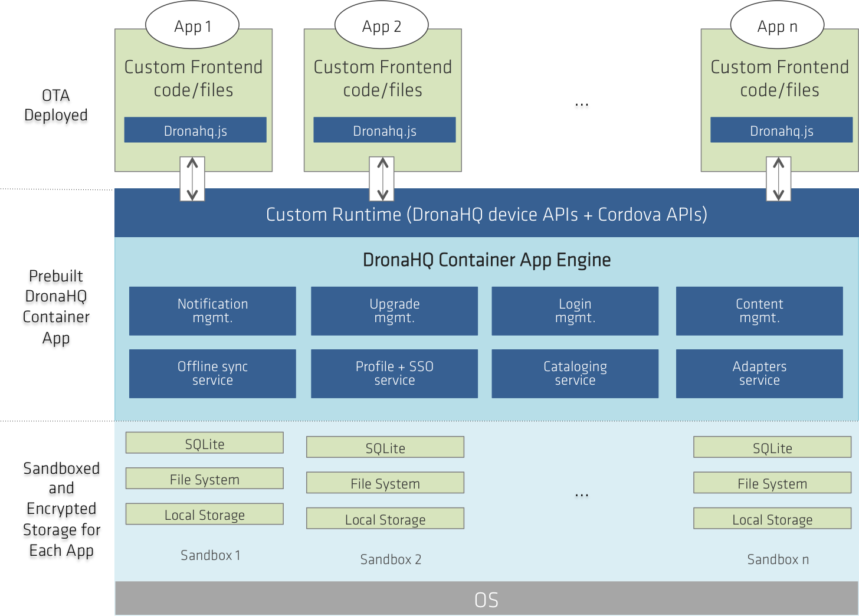
Task: Select the Upgrade mgmt. block
Action: click(394, 311)
